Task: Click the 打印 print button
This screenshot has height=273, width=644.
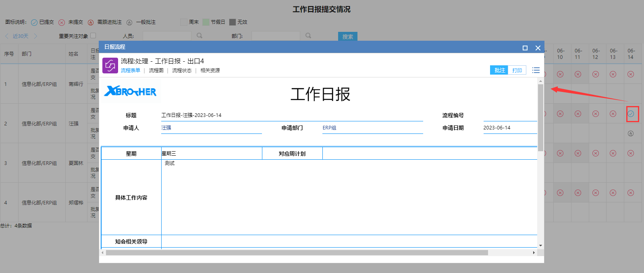Action: pos(517,70)
